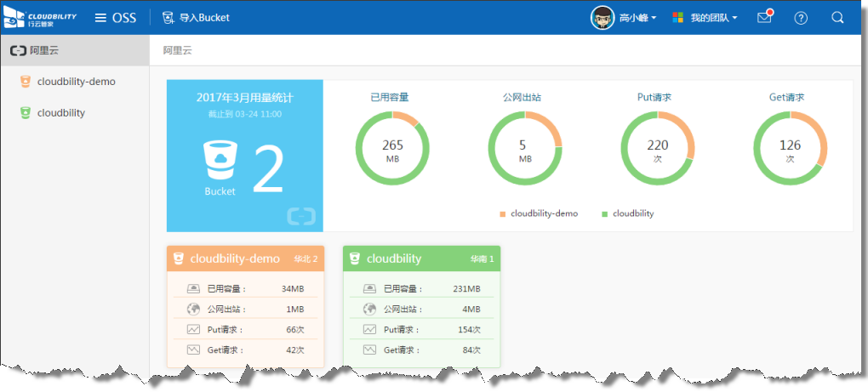Click the Put请求 220 donut chart
868x392 pixels.
point(658,149)
